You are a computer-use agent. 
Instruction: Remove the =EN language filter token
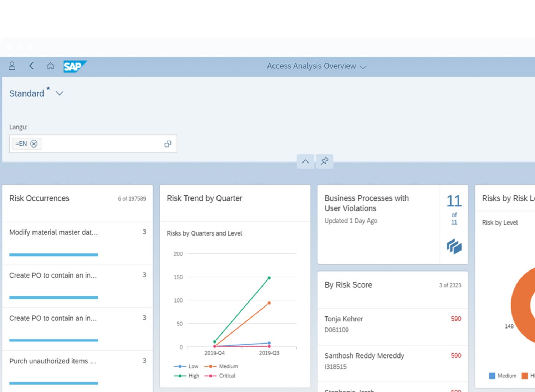(x=34, y=144)
